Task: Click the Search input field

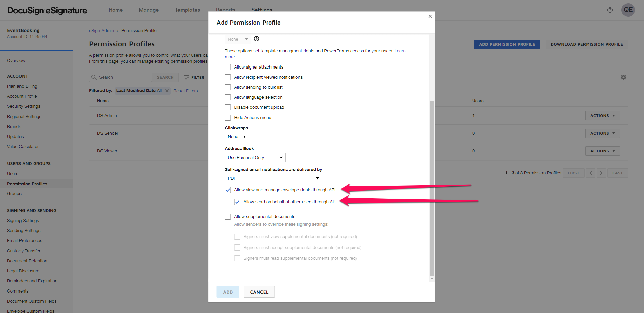Action: (120, 77)
